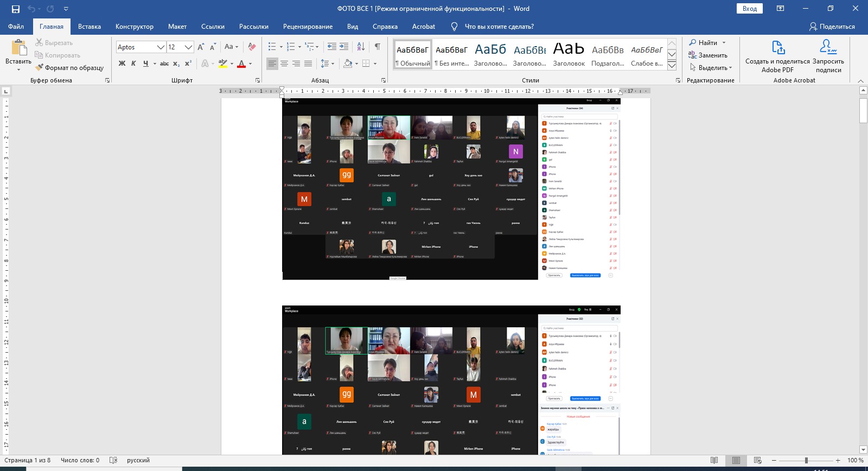Center-align the paragraph

284,63
